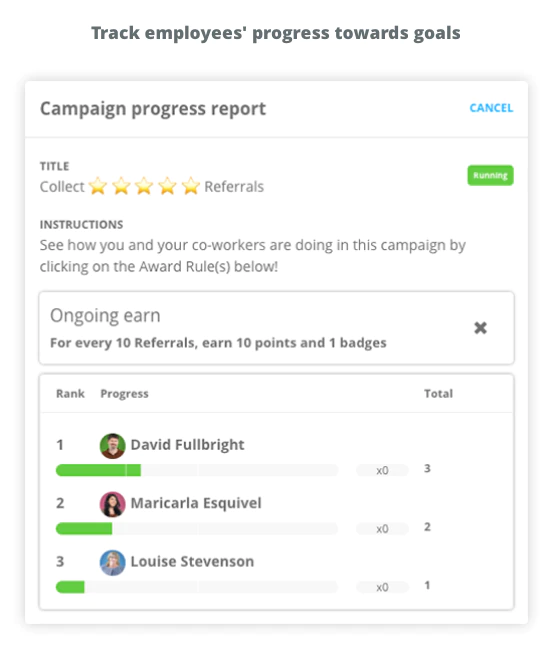The width and height of the screenshot is (553, 647).
Task: Close the Ongoing earn rule panel
Action: point(480,328)
